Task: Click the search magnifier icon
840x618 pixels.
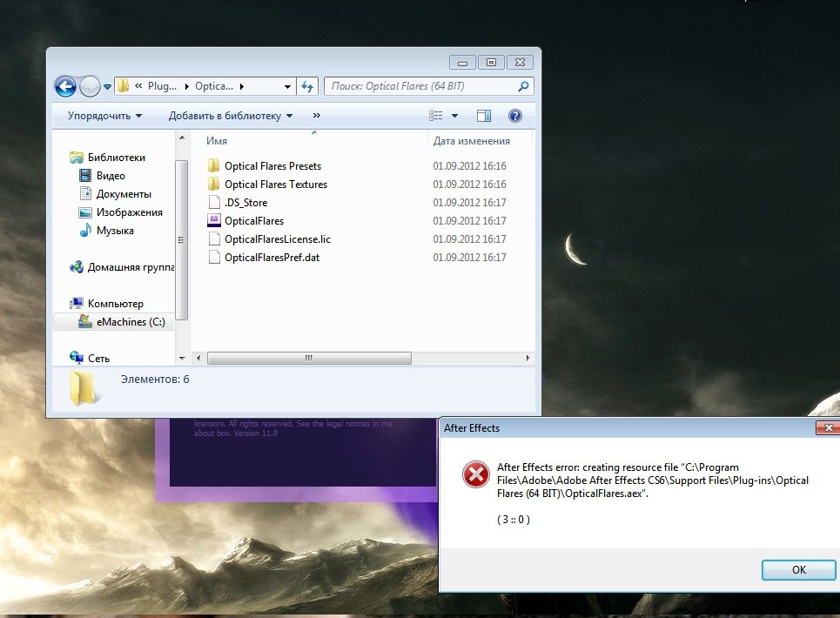Action: [523, 85]
